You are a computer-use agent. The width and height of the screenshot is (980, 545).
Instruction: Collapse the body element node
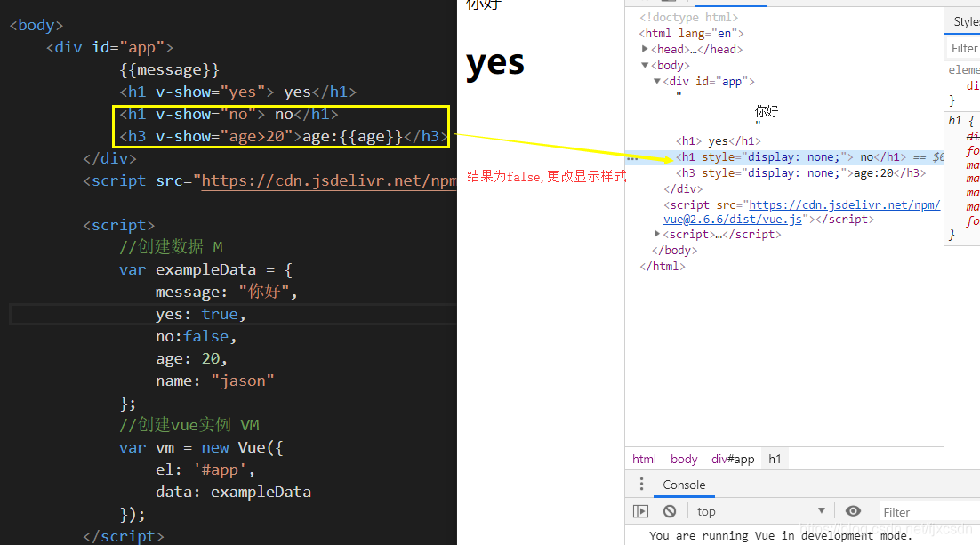(645, 65)
